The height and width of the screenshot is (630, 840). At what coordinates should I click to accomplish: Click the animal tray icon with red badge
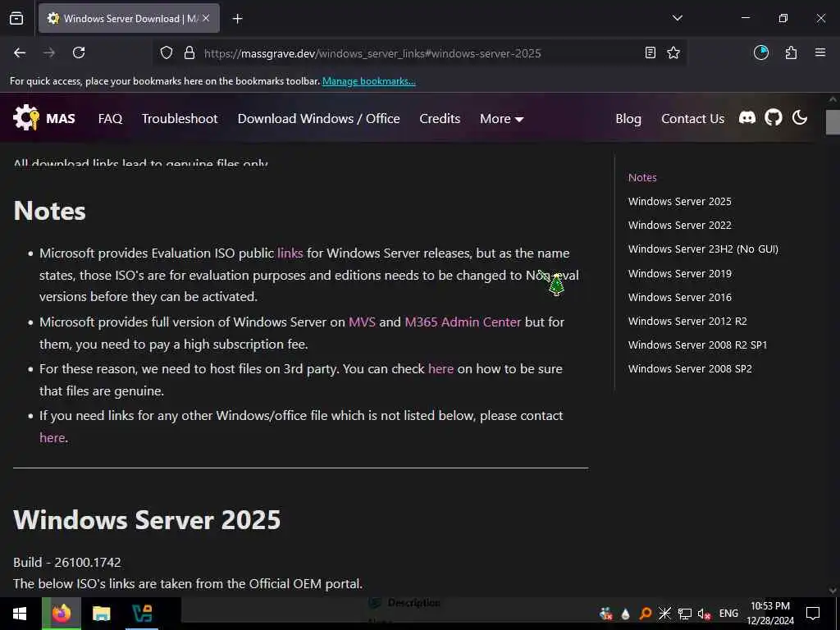click(606, 614)
